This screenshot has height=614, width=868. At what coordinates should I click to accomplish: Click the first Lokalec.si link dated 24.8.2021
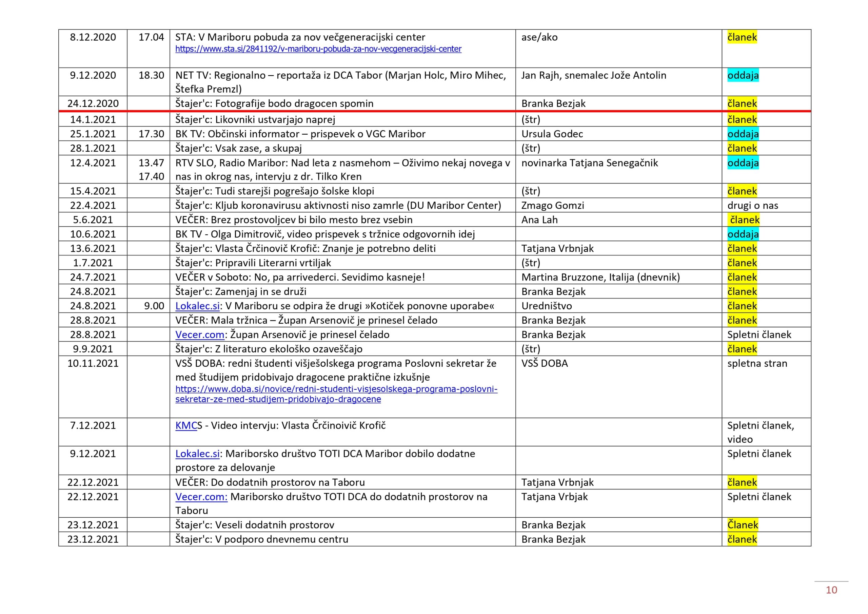click(x=197, y=306)
